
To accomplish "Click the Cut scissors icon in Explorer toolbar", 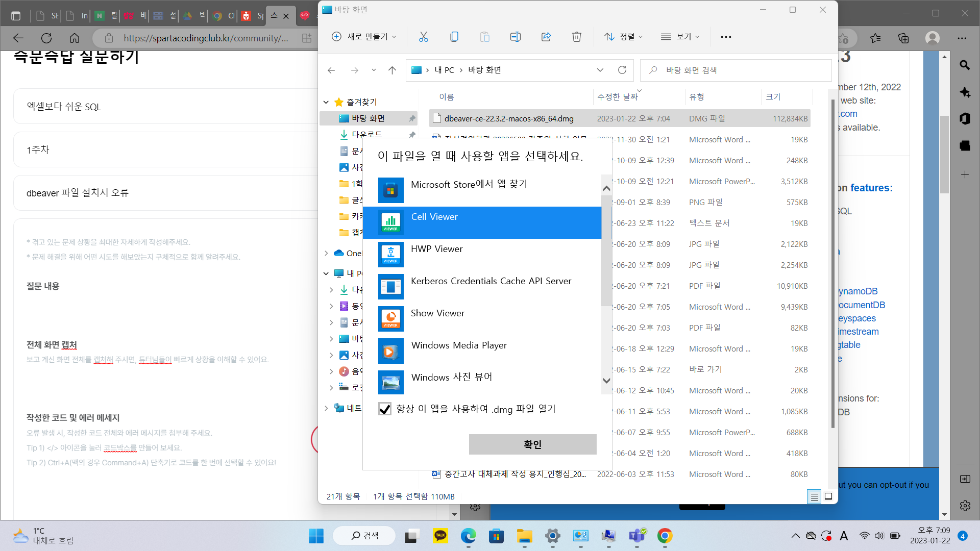I will click(423, 37).
